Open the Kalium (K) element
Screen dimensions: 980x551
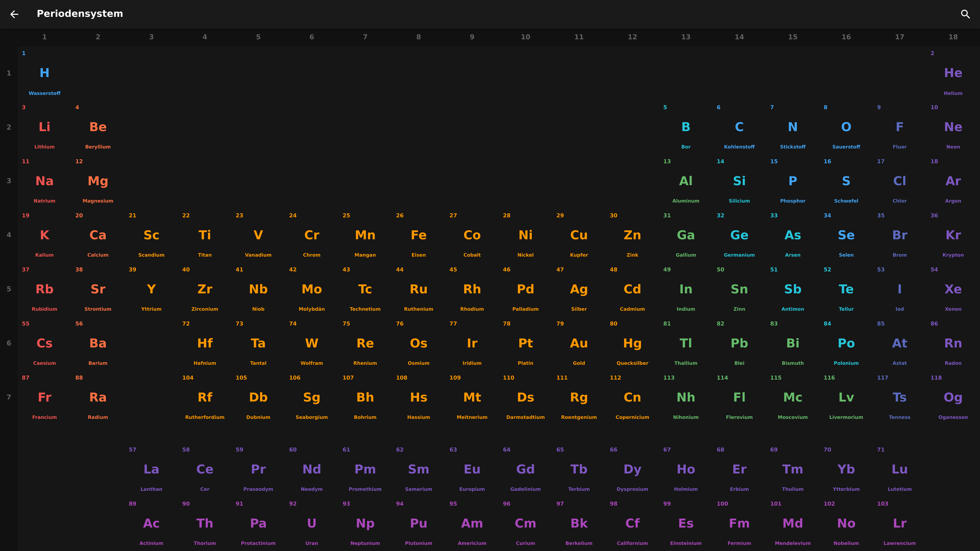pyautogui.click(x=44, y=235)
